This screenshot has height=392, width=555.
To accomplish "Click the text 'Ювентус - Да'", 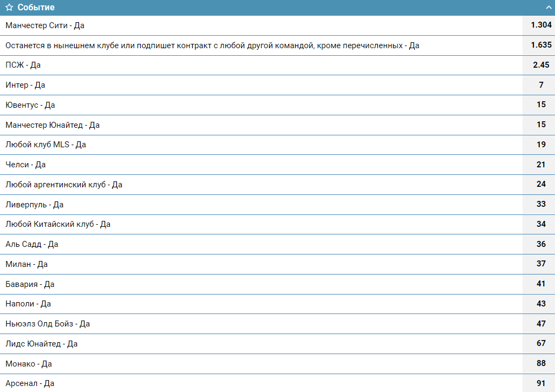I will [x=30, y=105].
